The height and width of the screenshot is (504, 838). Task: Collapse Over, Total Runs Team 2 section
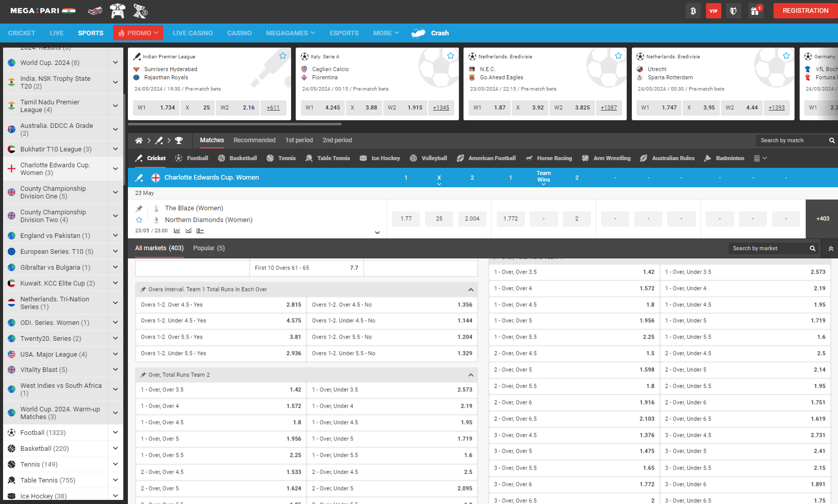tap(471, 375)
